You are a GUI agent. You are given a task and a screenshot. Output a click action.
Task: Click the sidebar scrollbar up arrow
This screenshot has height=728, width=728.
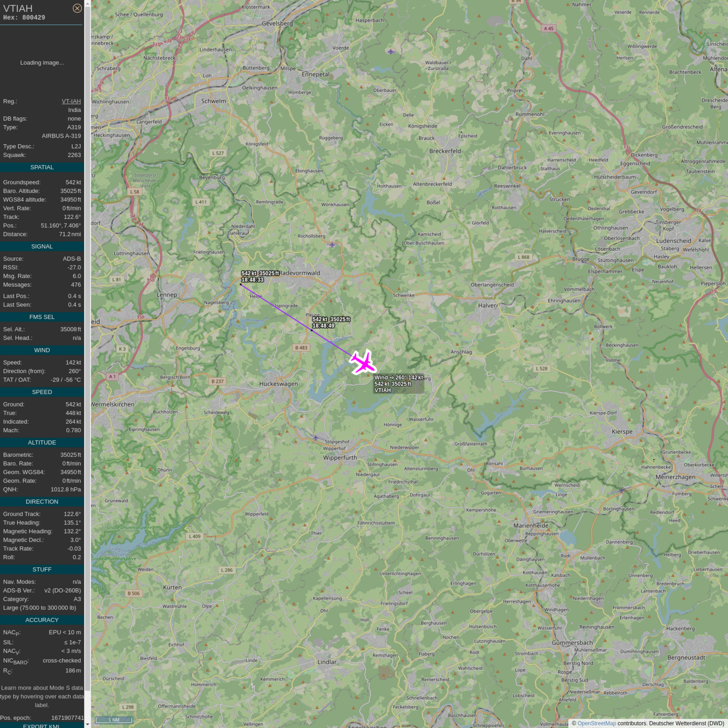[x=87, y=4]
